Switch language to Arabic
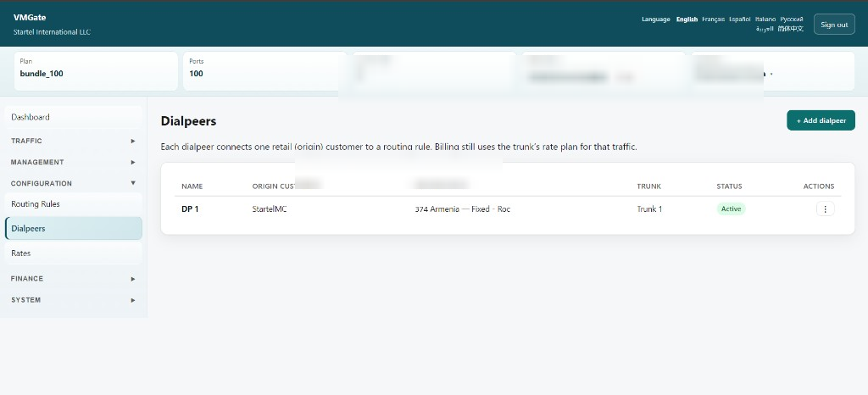The height and width of the screenshot is (395, 868). (x=765, y=29)
